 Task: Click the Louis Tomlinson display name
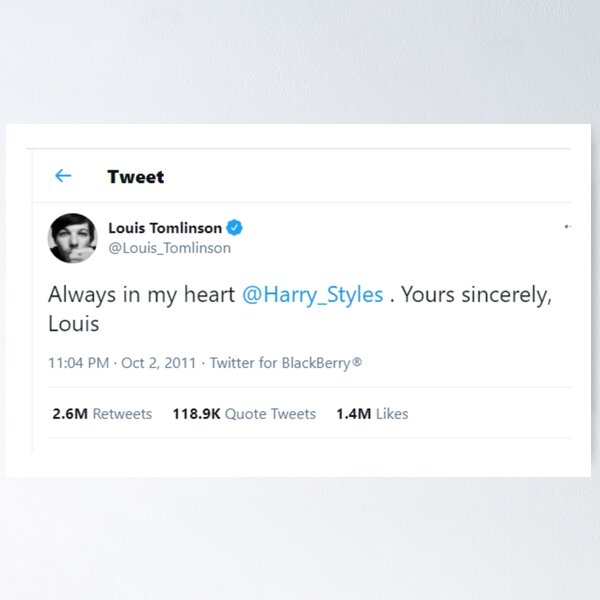[x=165, y=228]
